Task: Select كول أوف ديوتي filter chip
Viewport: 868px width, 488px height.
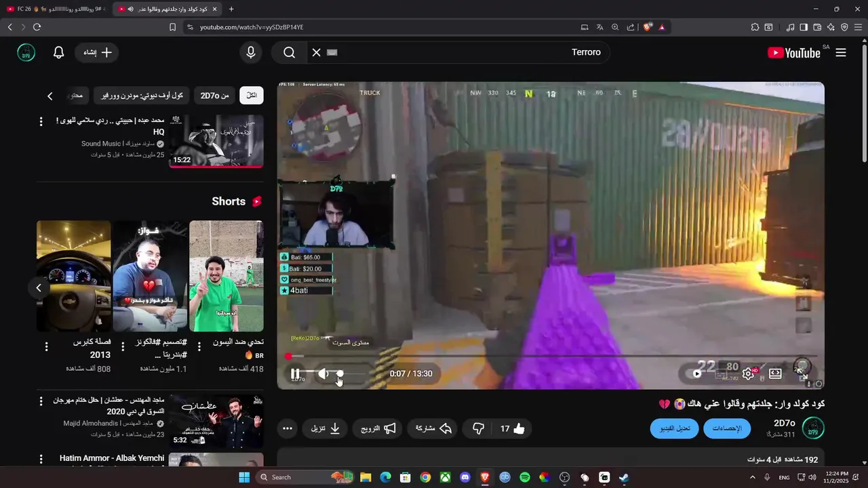Action: click(x=142, y=96)
